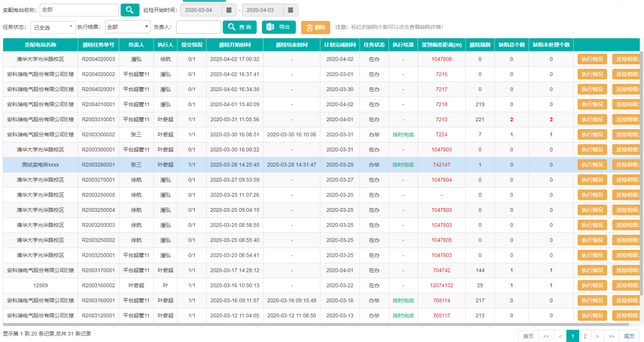
Task: Open the 执行结果 dropdown
Action: (x=127, y=27)
